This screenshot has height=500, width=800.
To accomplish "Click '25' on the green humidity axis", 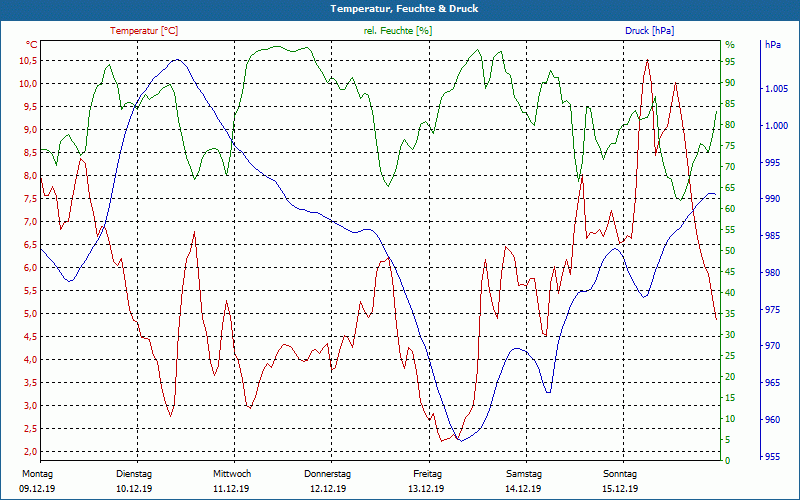I will click(x=730, y=356).
